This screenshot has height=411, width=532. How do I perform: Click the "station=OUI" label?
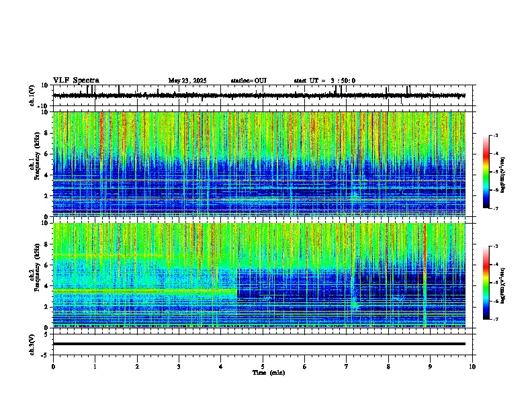coord(249,81)
